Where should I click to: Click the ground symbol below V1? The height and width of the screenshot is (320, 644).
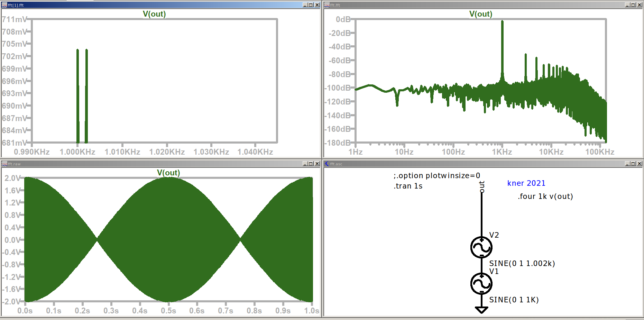(481, 310)
